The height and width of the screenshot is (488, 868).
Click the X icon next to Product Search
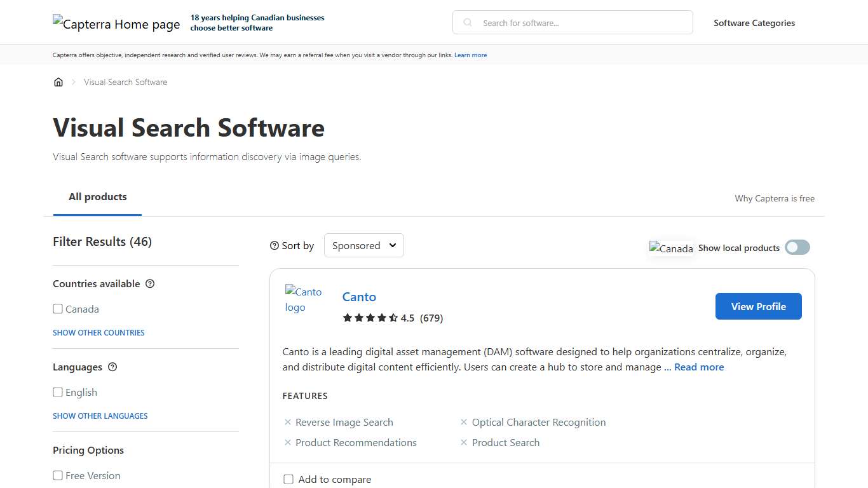coord(464,442)
